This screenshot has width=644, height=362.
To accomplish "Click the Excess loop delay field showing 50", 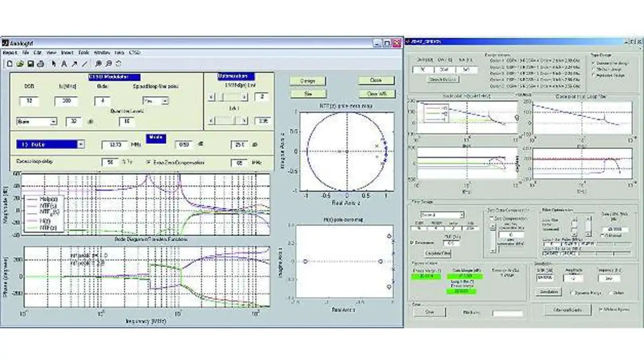I will click(x=110, y=163).
